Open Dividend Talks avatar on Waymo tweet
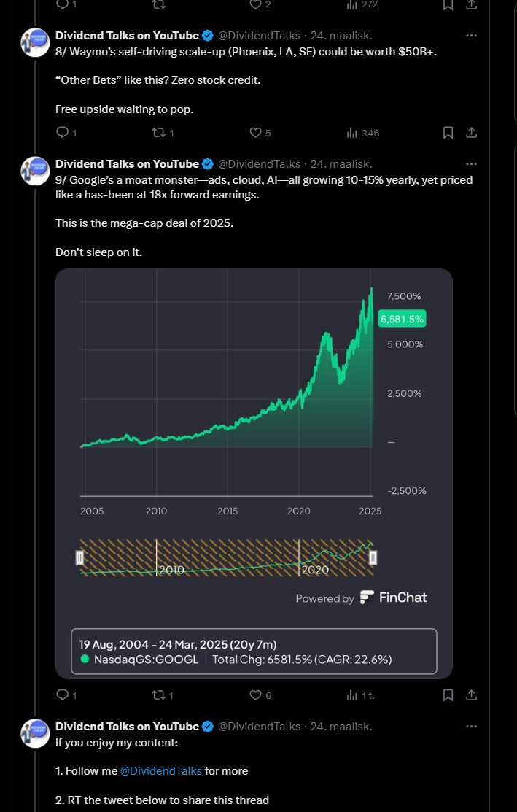 coord(35,42)
